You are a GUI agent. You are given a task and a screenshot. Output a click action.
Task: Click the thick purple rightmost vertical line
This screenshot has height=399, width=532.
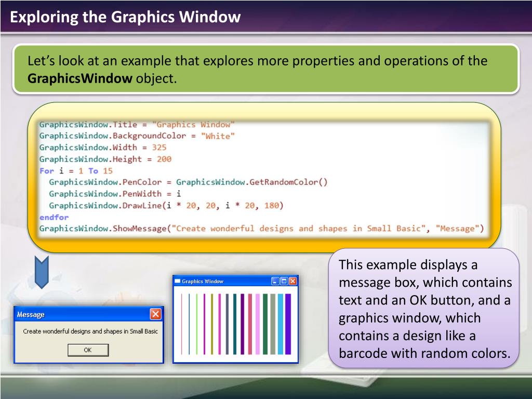point(288,324)
